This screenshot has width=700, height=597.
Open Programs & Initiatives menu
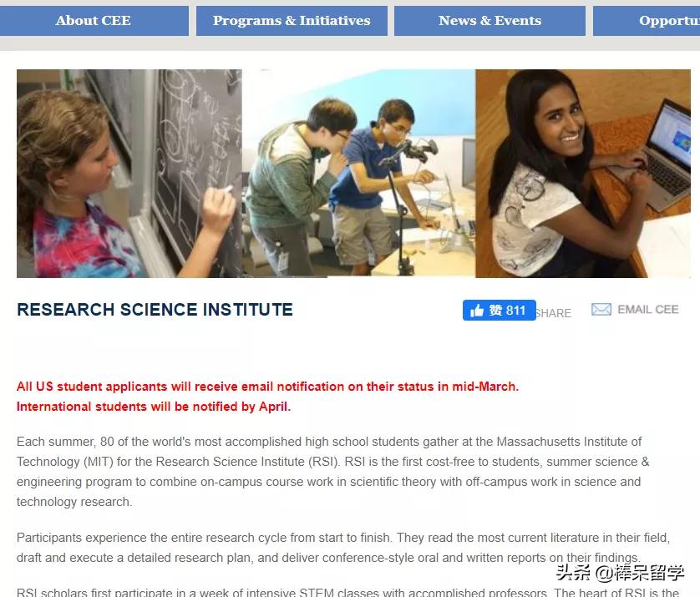click(292, 21)
